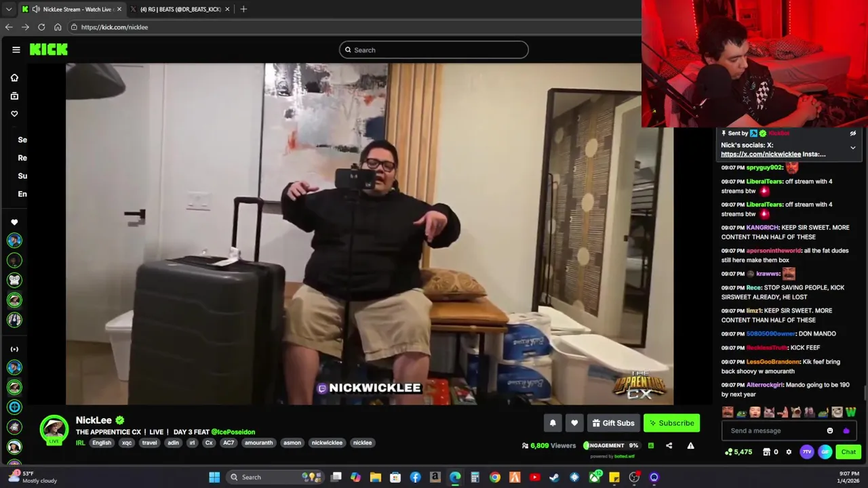The width and height of the screenshot is (868, 488).
Task: Open File Explorer from the taskbar
Action: click(375, 477)
